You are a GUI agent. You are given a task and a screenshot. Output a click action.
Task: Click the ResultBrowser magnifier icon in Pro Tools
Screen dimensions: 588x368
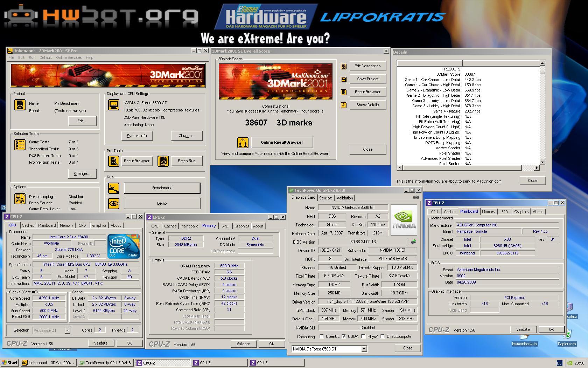pos(114,161)
